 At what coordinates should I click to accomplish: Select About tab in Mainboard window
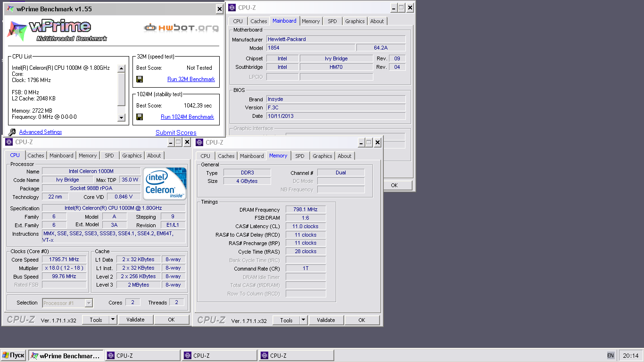[377, 21]
